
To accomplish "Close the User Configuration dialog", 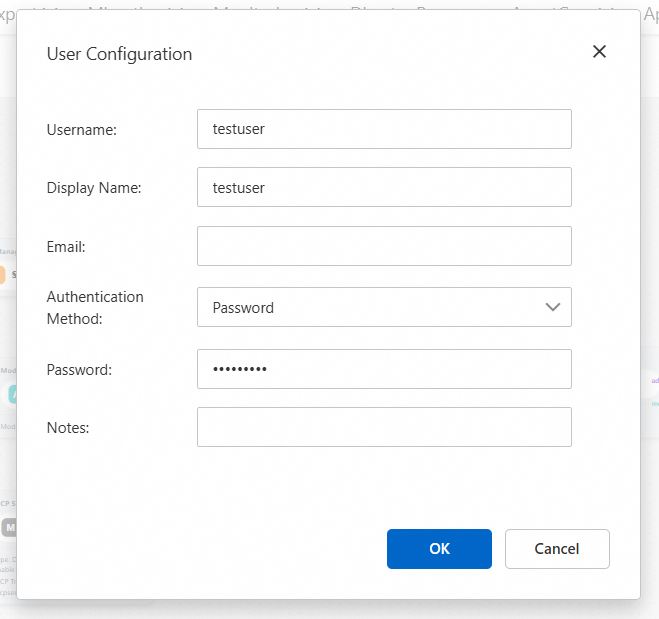I will 599,52.
